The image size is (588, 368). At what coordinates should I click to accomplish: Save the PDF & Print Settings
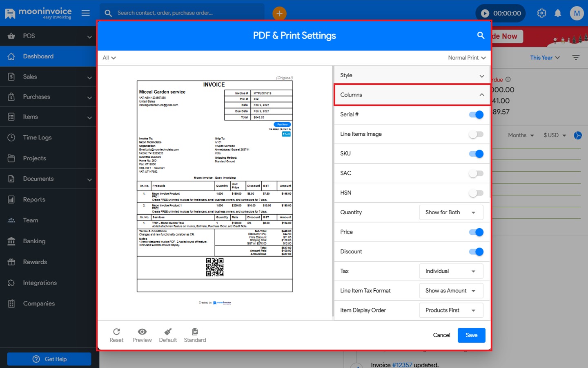pyautogui.click(x=471, y=335)
